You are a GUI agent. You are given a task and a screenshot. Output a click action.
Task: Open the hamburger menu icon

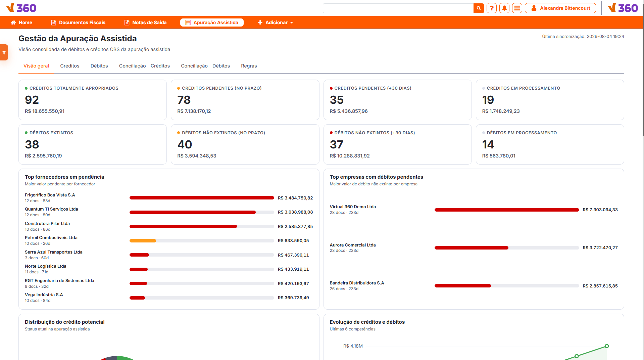tap(517, 8)
